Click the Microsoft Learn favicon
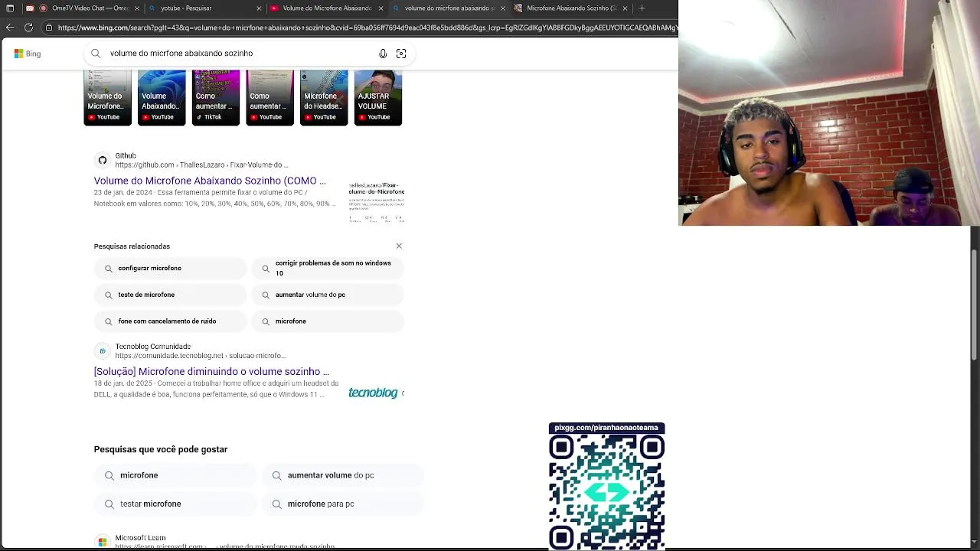Viewport: 980px width, 551px height. 103,543
